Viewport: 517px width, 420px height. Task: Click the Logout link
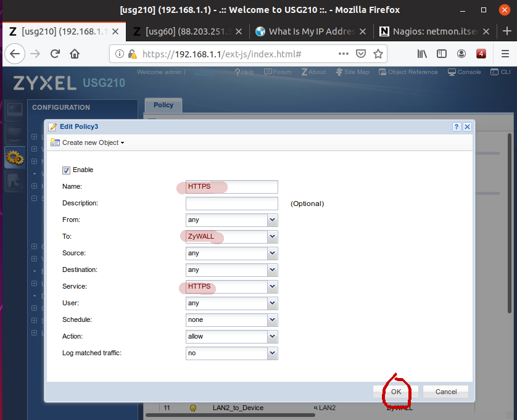[205, 72]
